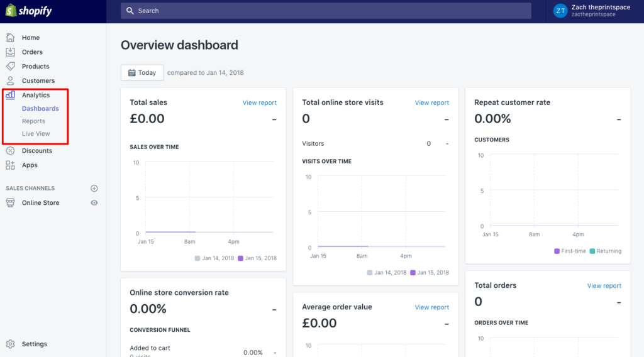The height and width of the screenshot is (357, 644).
Task: Click the SALES OVER TIME label
Action: (x=155, y=147)
